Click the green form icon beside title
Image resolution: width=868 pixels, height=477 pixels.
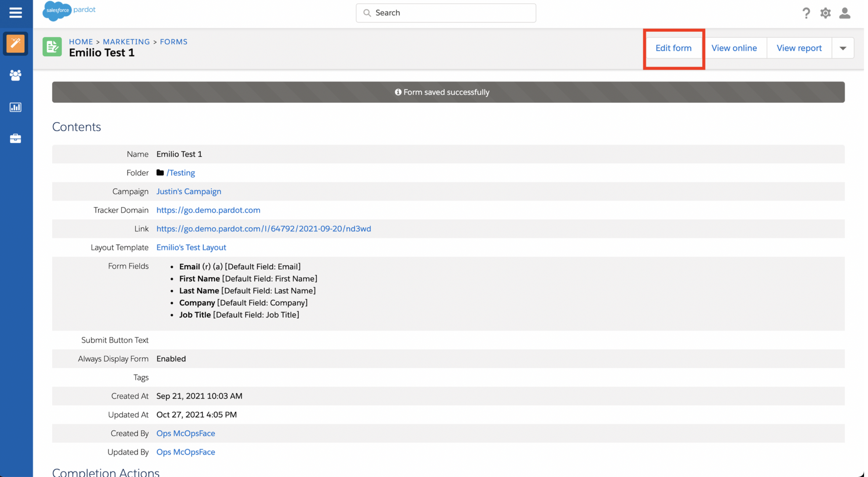(52, 47)
